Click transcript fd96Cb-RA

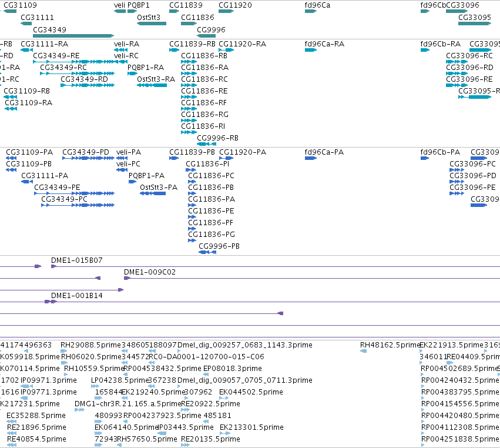(x=441, y=44)
